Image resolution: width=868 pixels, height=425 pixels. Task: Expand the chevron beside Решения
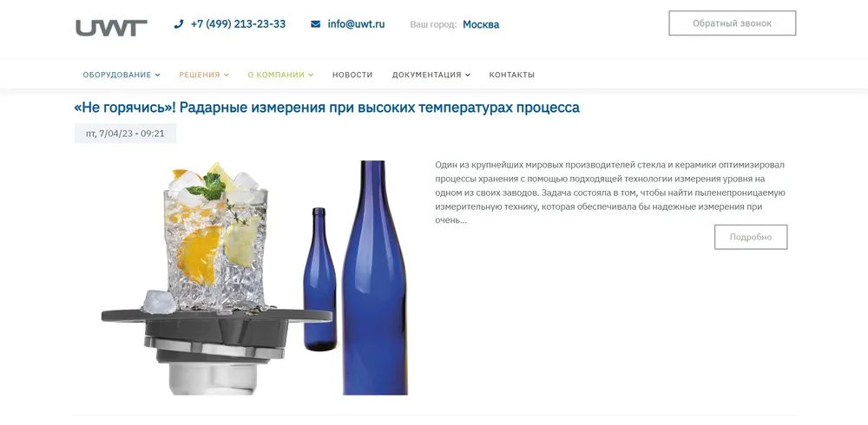(227, 75)
